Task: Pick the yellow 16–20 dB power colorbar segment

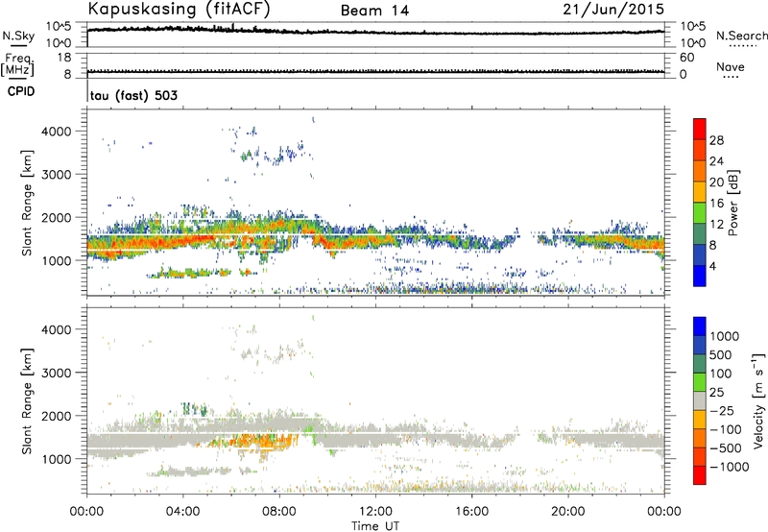Action: [700, 191]
